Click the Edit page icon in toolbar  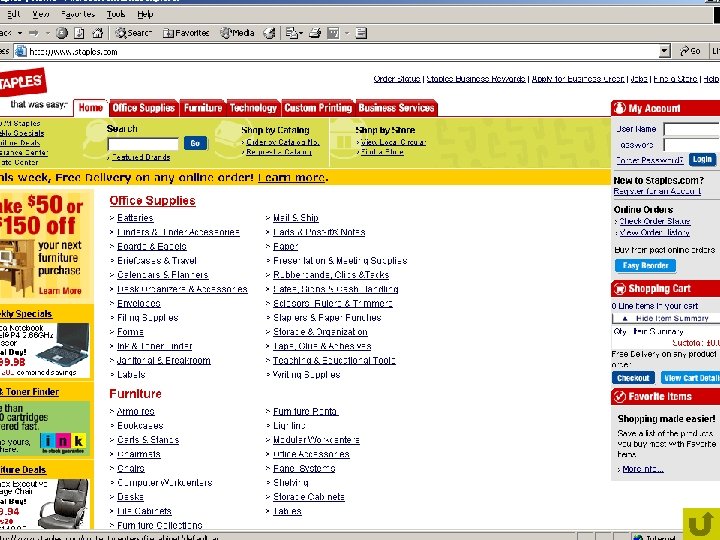coord(333,33)
